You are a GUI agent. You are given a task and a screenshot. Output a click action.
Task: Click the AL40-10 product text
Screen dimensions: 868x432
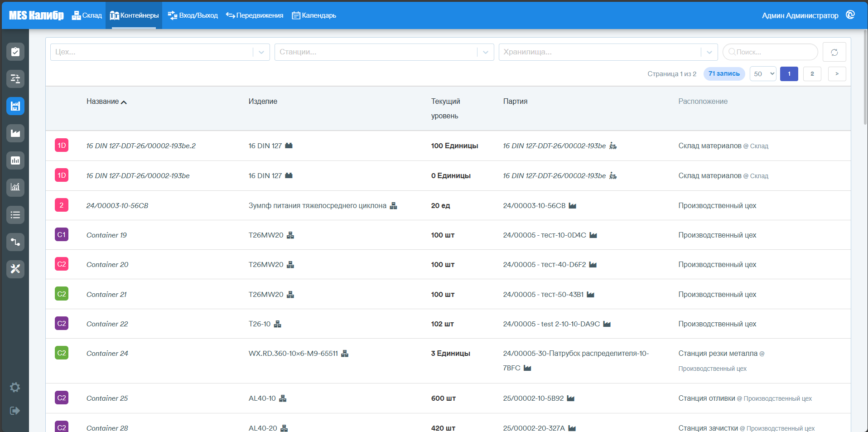click(262, 398)
